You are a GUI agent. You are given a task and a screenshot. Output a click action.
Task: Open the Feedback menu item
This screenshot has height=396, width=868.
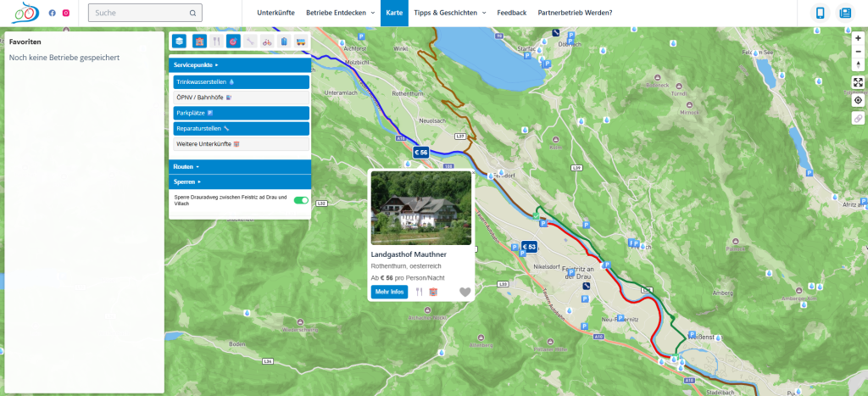coord(511,13)
